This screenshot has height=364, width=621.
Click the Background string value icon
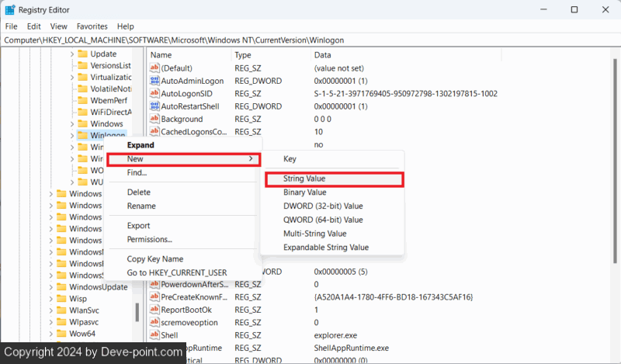[x=154, y=119]
